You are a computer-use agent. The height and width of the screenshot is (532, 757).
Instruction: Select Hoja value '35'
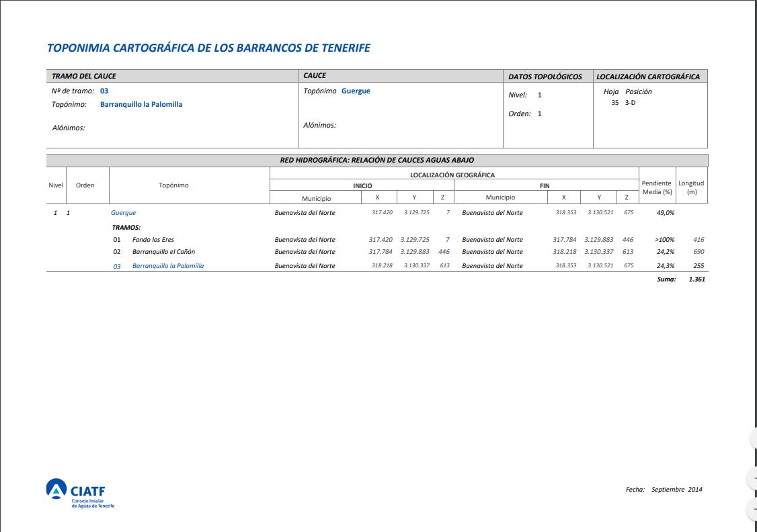click(x=615, y=103)
